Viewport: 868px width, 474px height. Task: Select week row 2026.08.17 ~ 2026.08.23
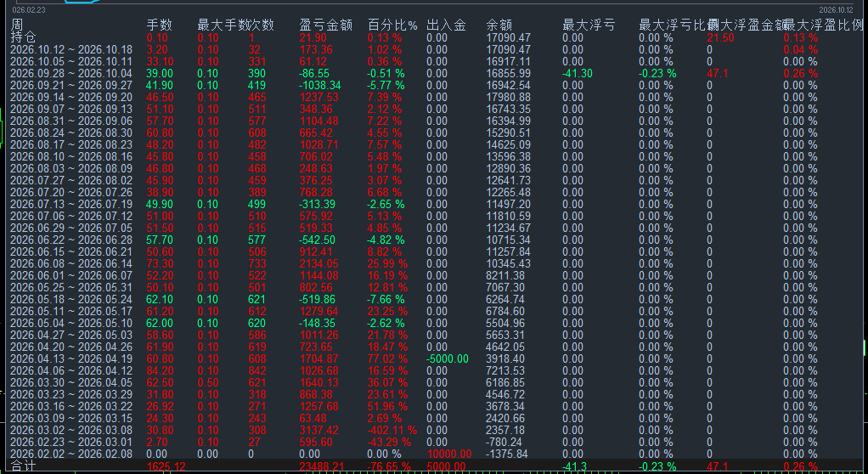(x=71, y=145)
